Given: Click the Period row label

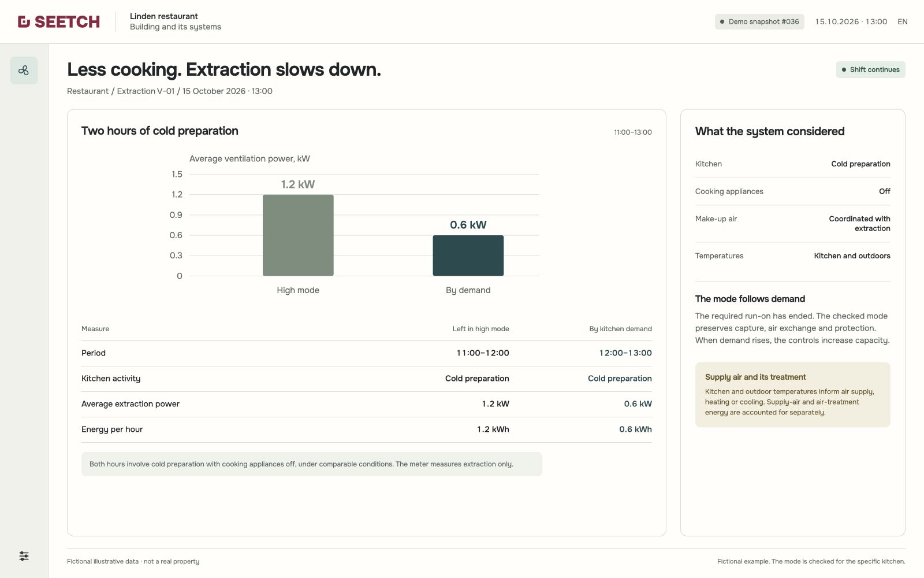Looking at the screenshot, I should [94, 353].
